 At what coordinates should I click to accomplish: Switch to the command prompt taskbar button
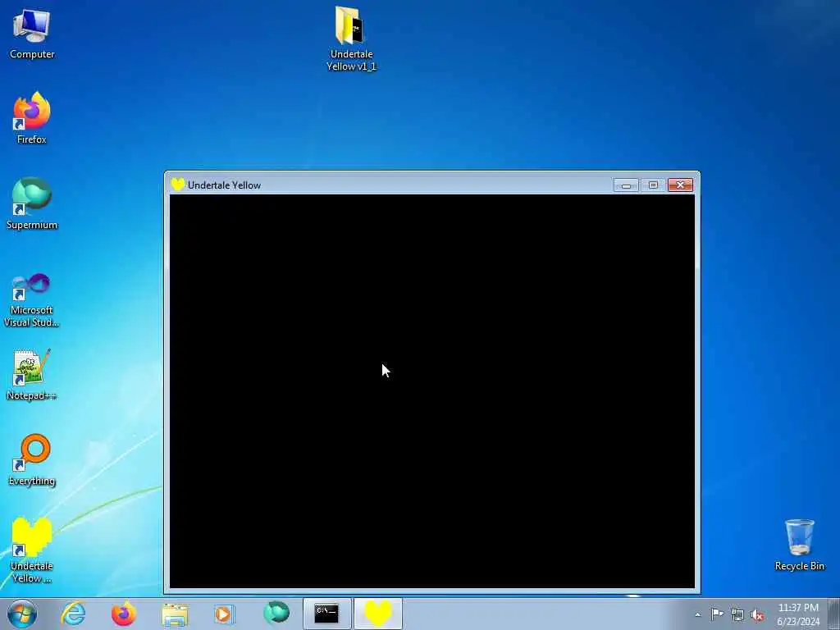pos(326,614)
